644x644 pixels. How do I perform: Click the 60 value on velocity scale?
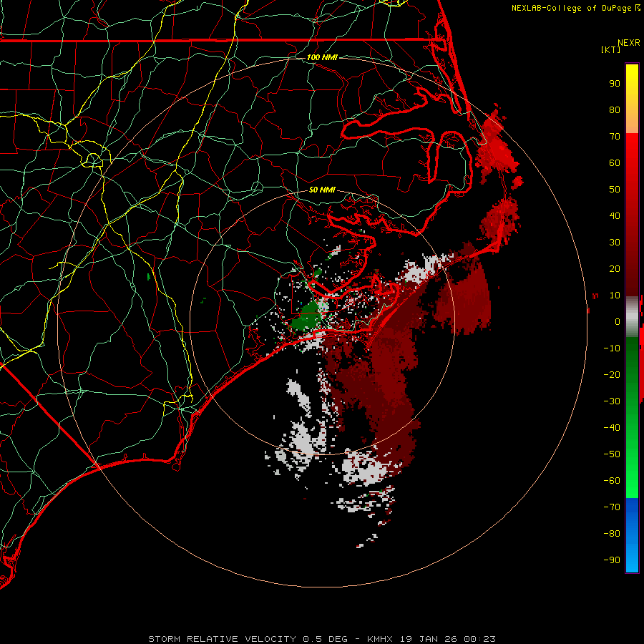pyautogui.click(x=615, y=163)
